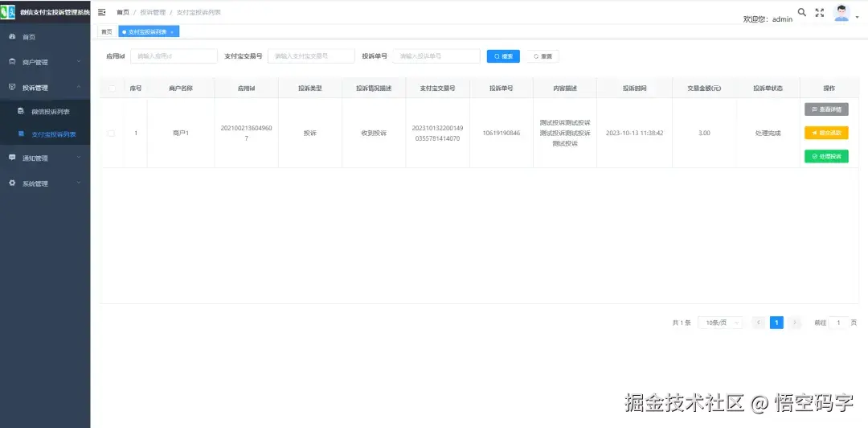Click the 2023-10-13 11:38:42 cell
The width and height of the screenshot is (868, 428).
pos(634,133)
